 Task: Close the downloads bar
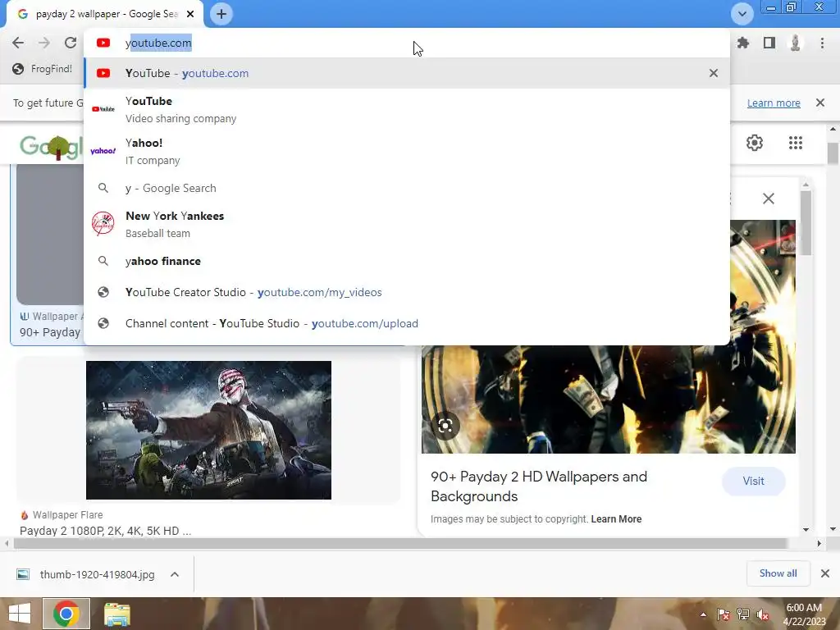point(825,573)
